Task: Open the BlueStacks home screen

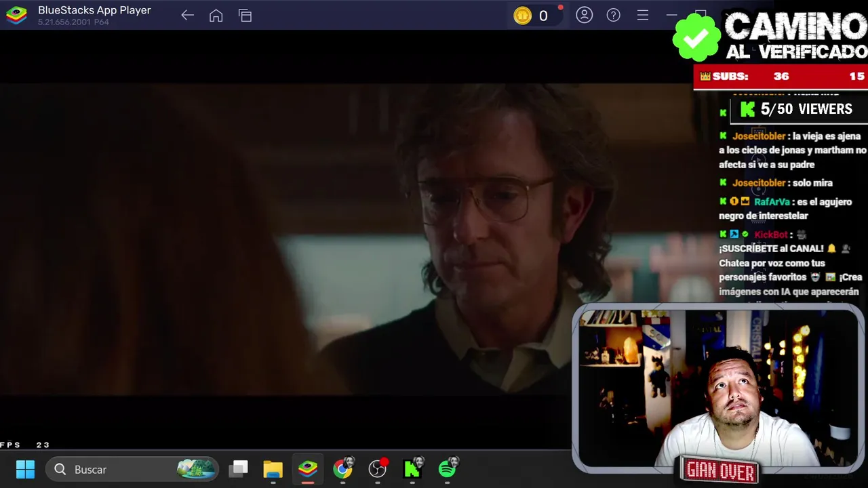Action: pos(216,16)
